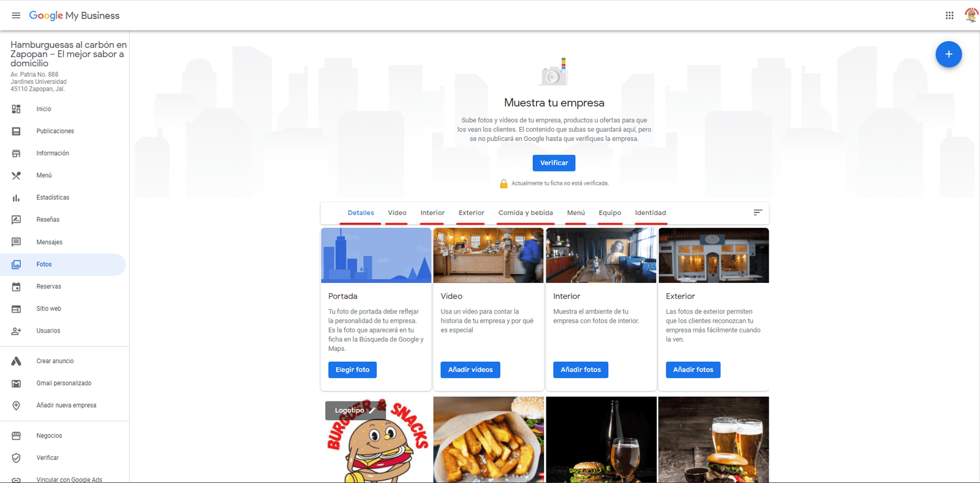The image size is (980, 483).
Task: Open the Portada cover placeholder image
Action: [376, 255]
